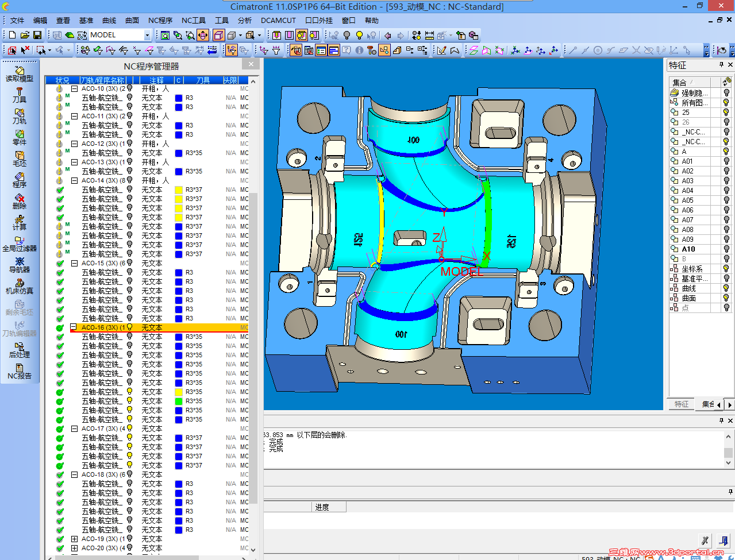The height and width of the screenshot is (560, 735).
Task: Click 机床仿真 (Machine Simulation) in NC sidebar
Action: pyautogui.click(x=20, y=287)
